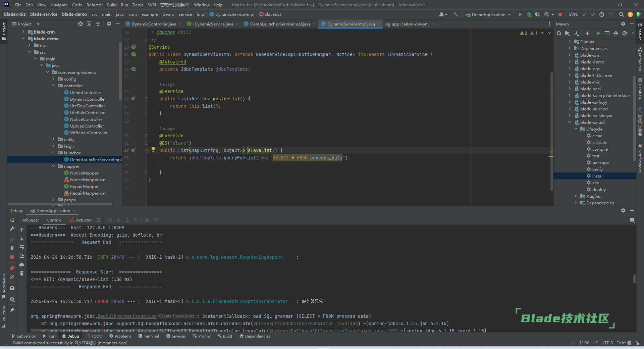Rerun DemoApplication in the Debug panel
The image size is (644, 349).
12,220
